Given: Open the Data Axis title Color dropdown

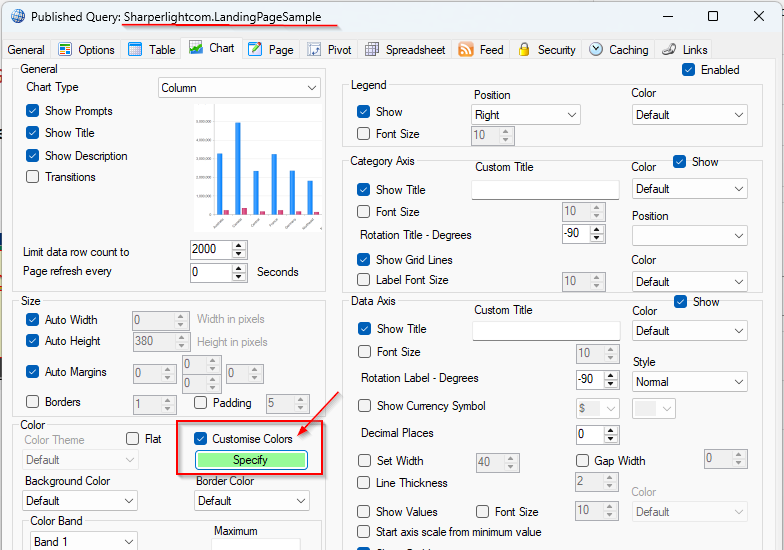Looking at the screenshot, I should click(690, 331).
